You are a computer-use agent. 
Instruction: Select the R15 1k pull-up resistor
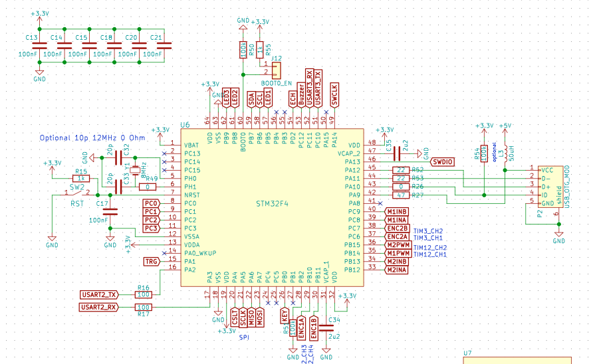click(81, 179)
